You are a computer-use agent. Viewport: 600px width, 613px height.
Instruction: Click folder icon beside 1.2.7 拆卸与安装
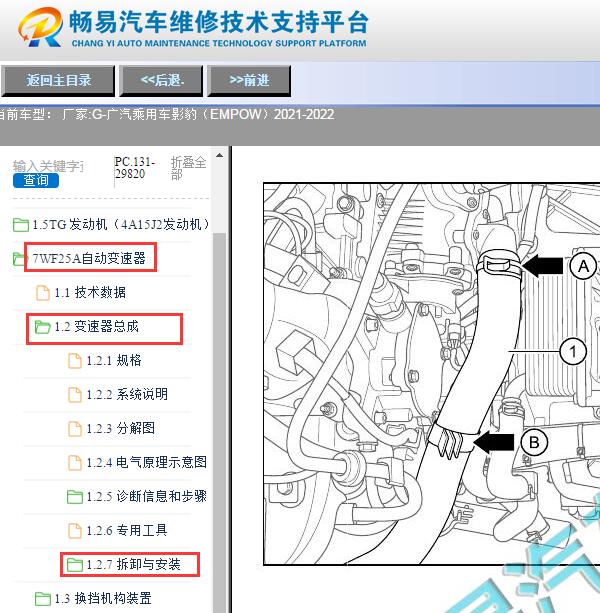coord(74,565)
